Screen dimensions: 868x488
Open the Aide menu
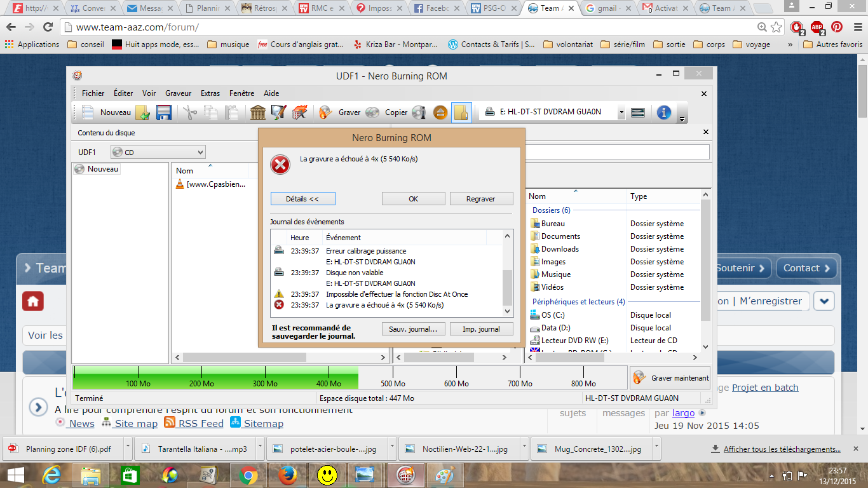pyautogui.click(x=271, y=93)
